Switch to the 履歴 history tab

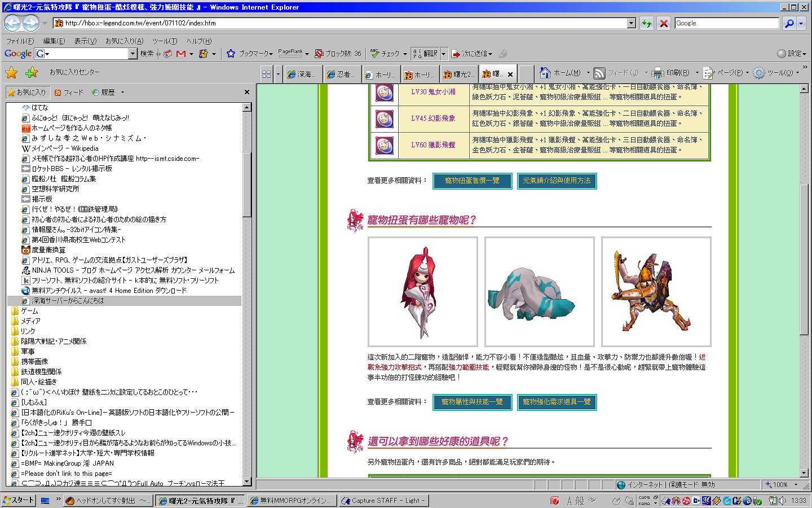click(103, 93)
